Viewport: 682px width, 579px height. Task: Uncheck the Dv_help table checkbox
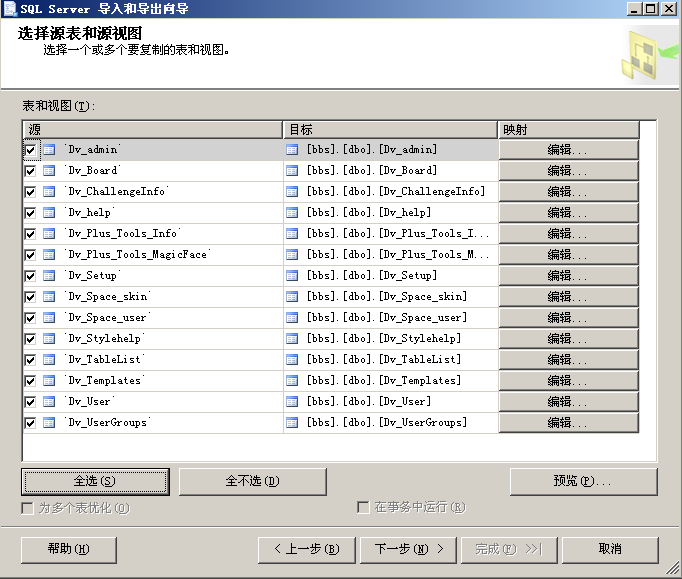(30, 213)
